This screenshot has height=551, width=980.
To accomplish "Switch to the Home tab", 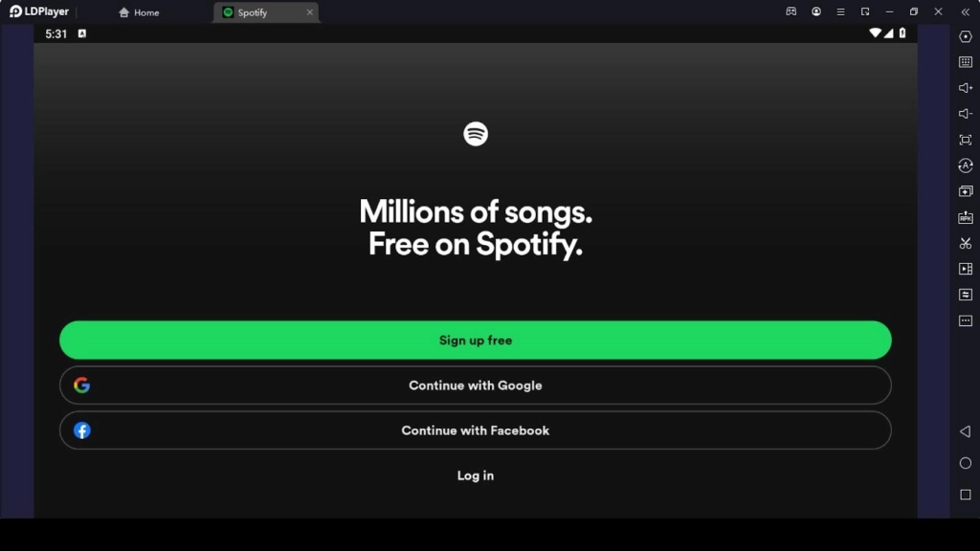I will [x=139, y=12].
